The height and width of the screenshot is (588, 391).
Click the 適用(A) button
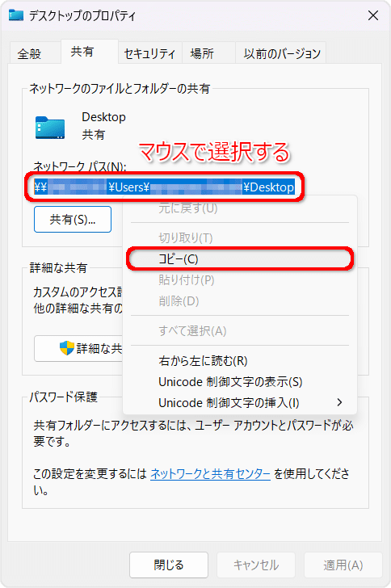pos(343,565)
